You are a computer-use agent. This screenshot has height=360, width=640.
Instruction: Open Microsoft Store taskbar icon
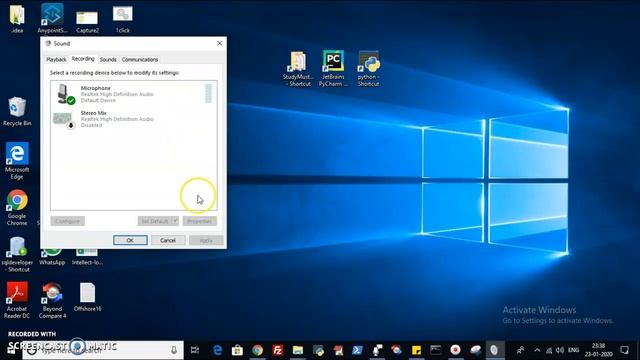pos(237,350)
